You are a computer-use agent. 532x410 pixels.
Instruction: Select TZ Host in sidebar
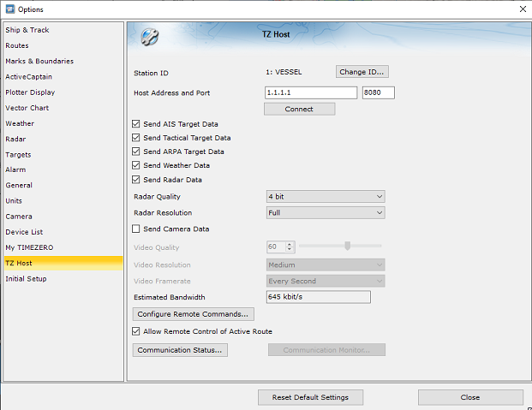[x=63, y=263]
